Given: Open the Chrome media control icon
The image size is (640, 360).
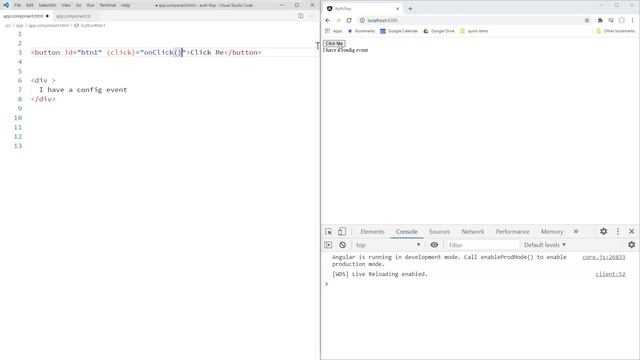Looking at the screenshot, I should tap(611, 20).
